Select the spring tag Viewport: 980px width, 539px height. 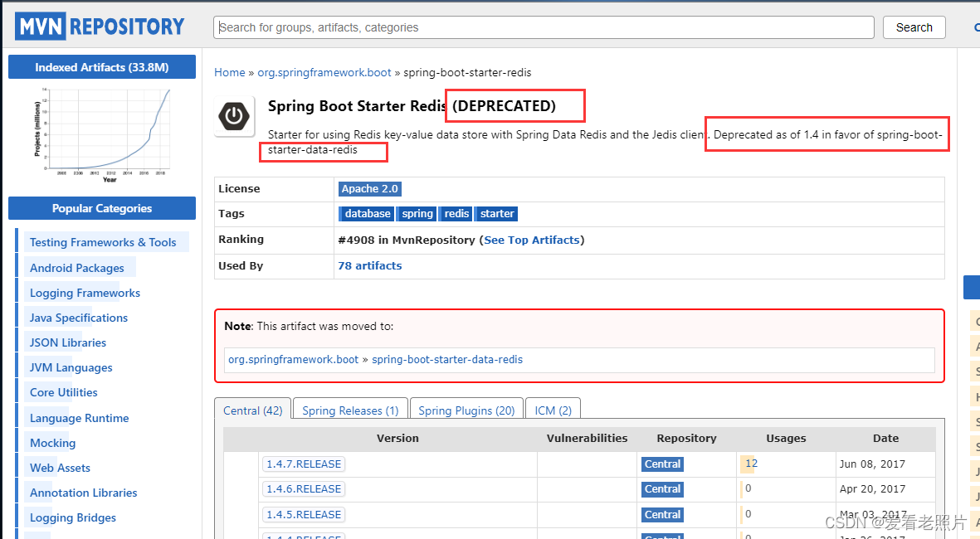pos(417,214)
